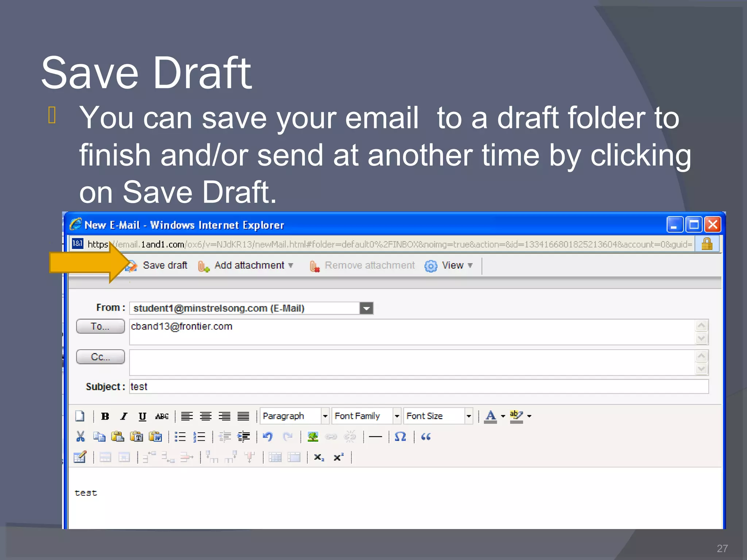Expand the highlight color picker arrow
This screenshot has height=560, width=747.
click(x=529, y=416)
